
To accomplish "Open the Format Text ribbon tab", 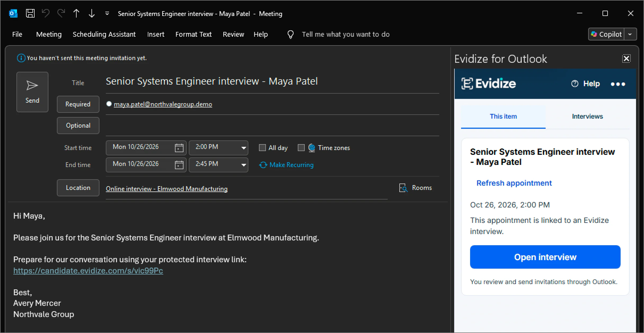I will tap(194, 34).
